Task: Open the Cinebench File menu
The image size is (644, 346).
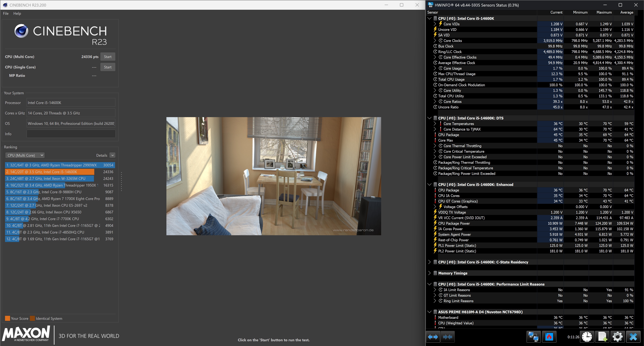Action: [6, 13]
